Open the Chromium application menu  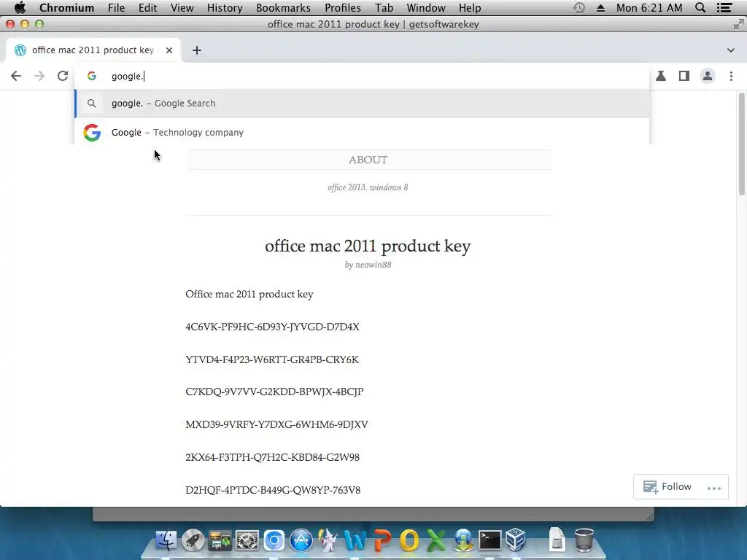coord(66,7)
